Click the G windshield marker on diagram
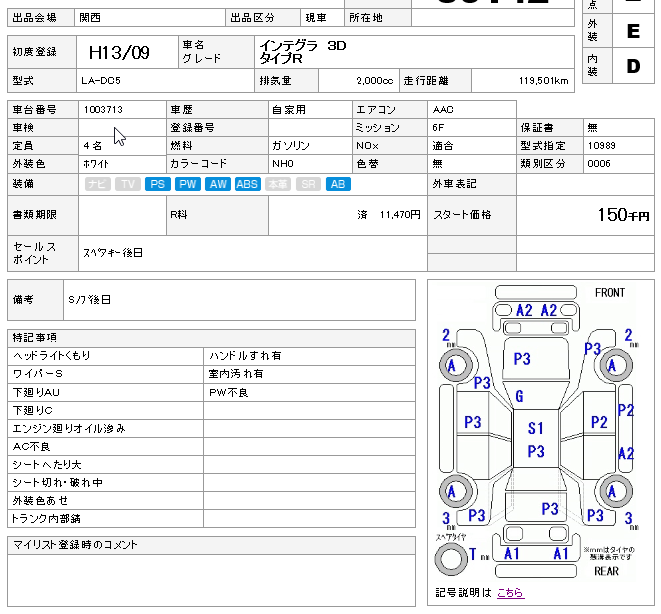 [x=519, y=397]
